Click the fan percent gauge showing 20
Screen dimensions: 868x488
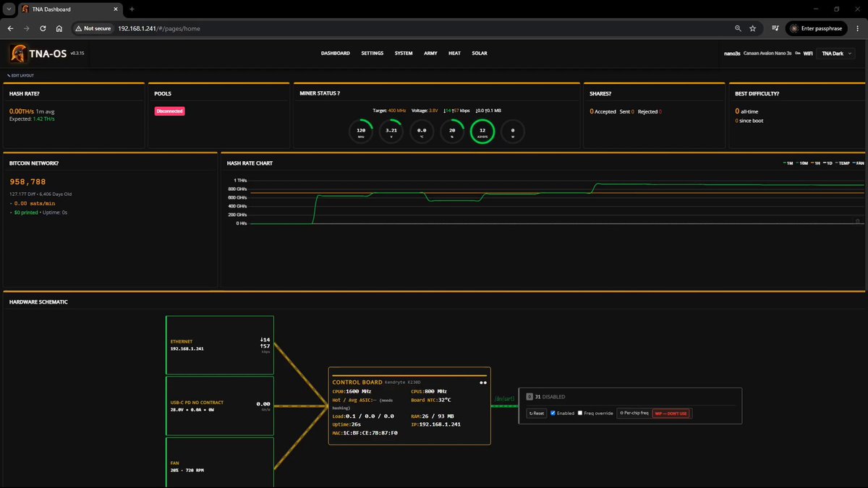(452, 132)
